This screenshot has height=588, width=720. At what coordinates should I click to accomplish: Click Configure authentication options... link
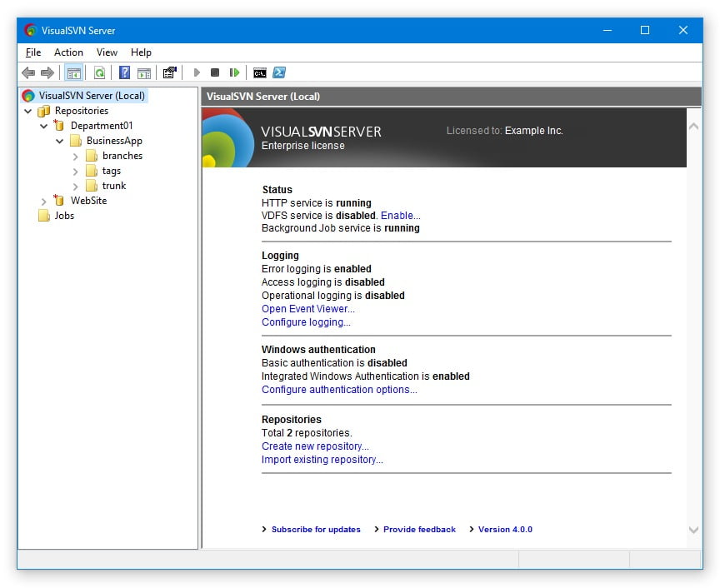(x=339, y=389)
